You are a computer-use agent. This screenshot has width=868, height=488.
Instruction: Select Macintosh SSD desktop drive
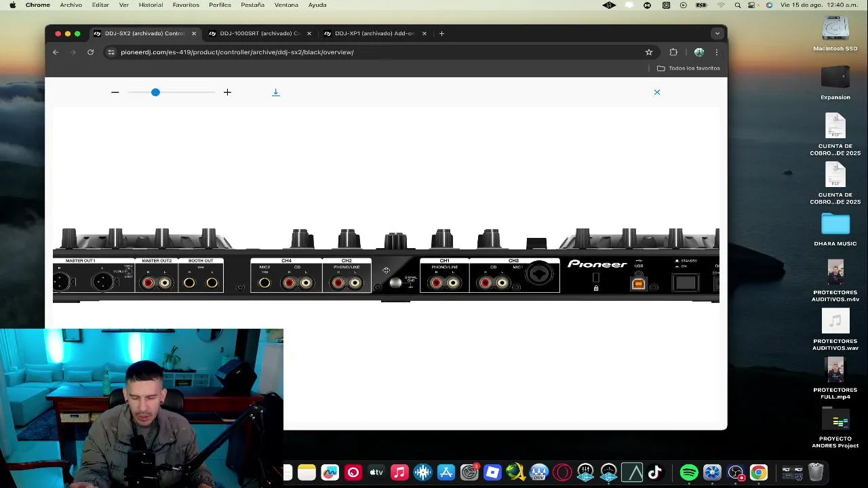tap(835, 34)
